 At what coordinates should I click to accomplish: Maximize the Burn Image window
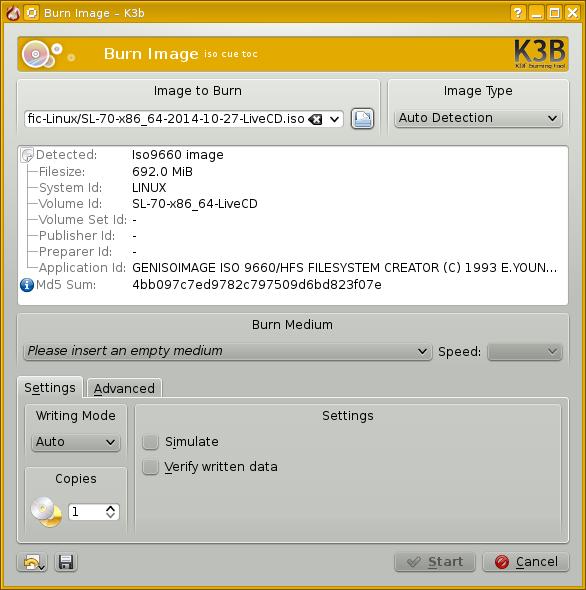click(x=554, y=13)
